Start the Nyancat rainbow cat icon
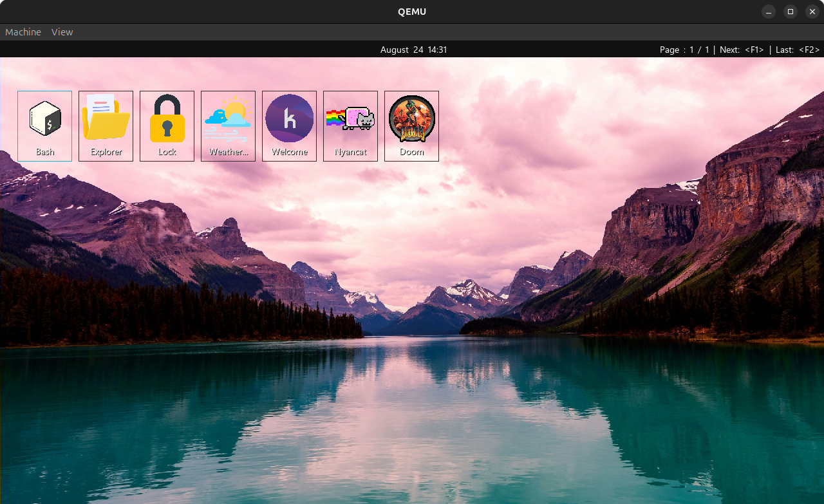Viewport: 824px width, 504px height. tap(350, 119)
